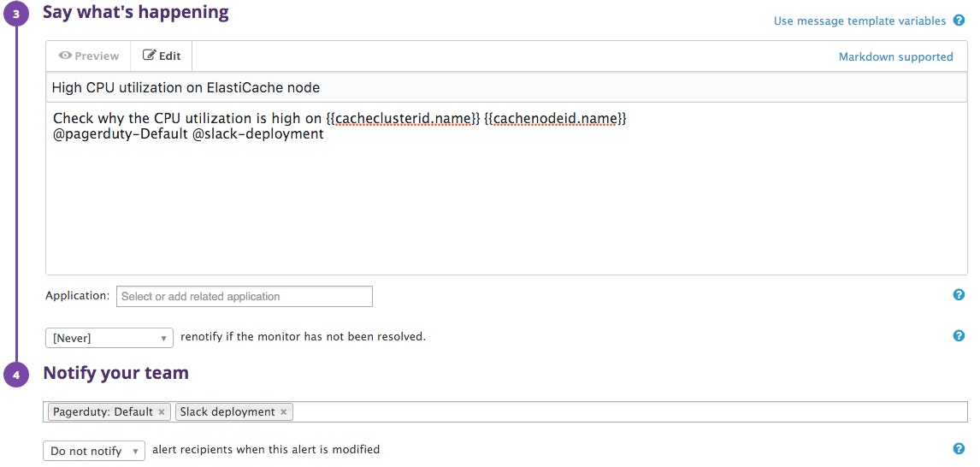Open the [Never] renotify dropdown

[109, 338]
